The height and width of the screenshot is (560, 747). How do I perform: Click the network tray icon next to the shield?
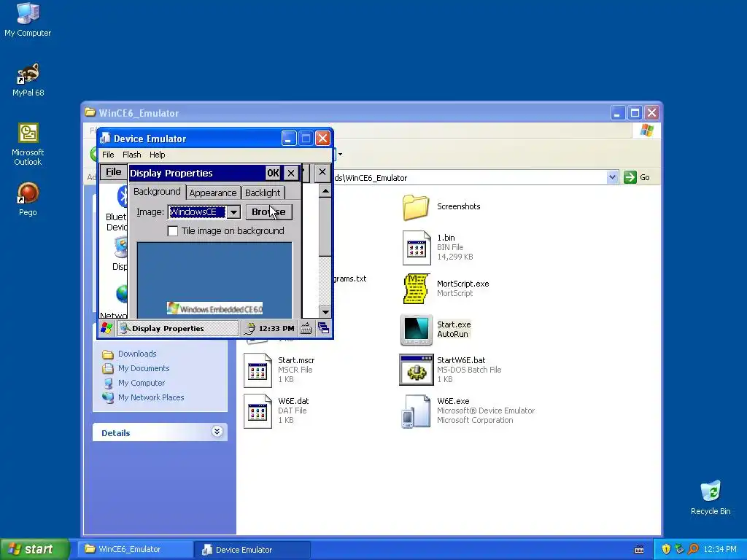point(679,549)
